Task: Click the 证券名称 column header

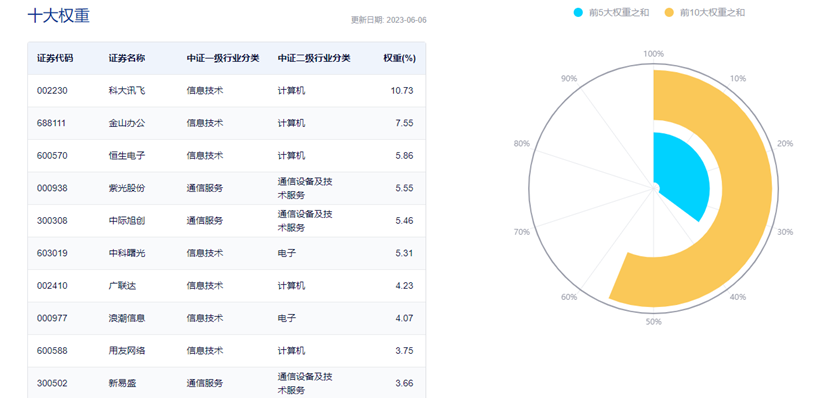Action: [127, 58]
